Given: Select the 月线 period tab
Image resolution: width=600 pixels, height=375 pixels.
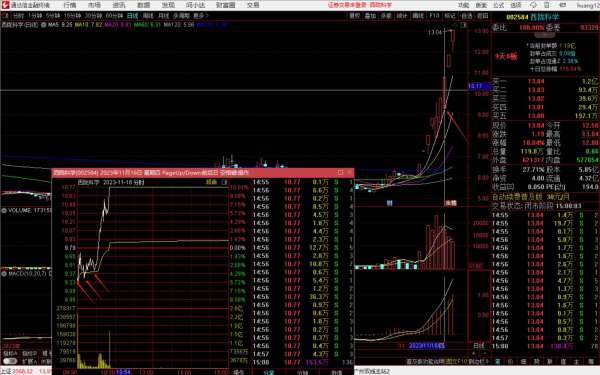Looking at the screenshot, I should point(163,16).
